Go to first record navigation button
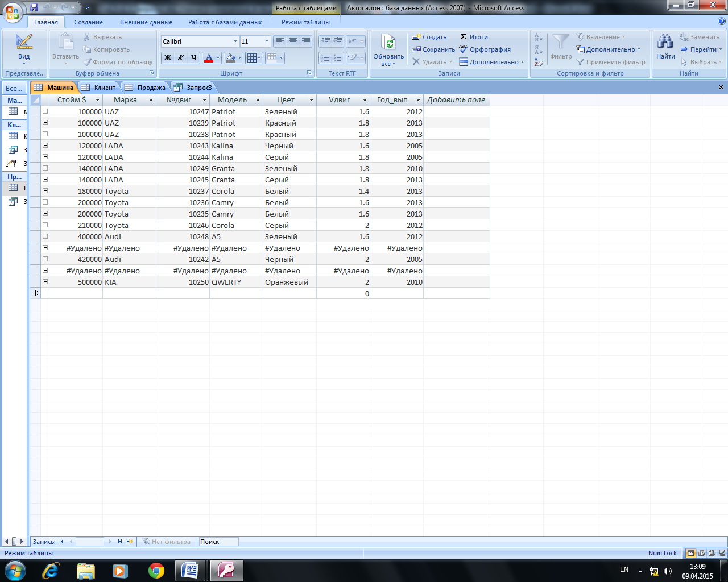728x582 pixels. pyautogui.click(x=61, y=542)
